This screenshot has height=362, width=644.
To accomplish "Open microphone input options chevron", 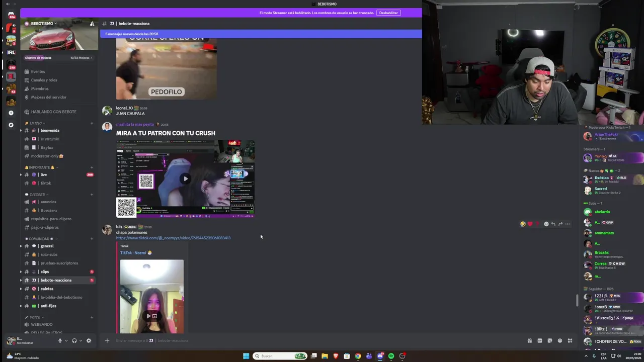I will click(66, 340).
